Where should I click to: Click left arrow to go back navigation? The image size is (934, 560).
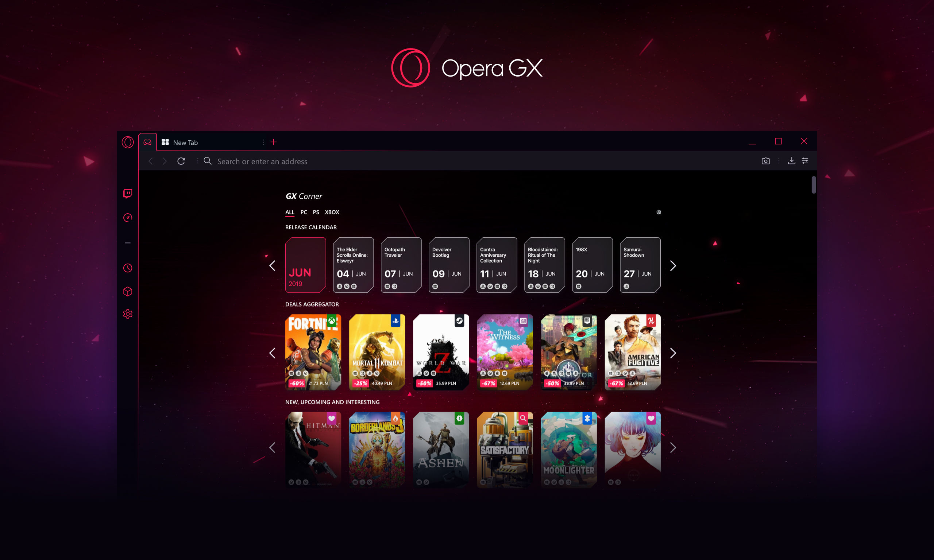pos(150,161)
